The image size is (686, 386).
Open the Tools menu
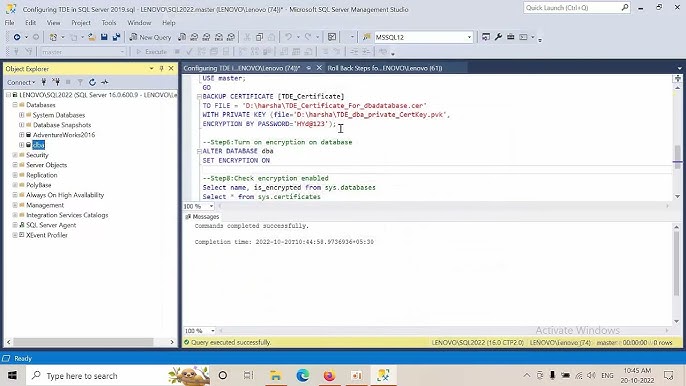[109, 23]
